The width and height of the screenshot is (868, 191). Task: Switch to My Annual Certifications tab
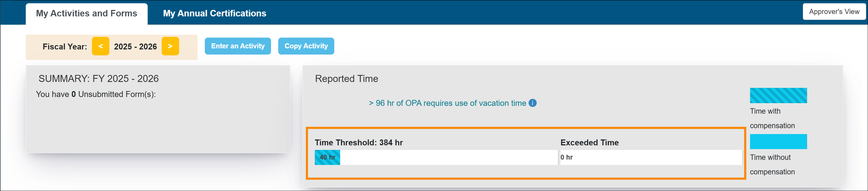tap(214, 13)
